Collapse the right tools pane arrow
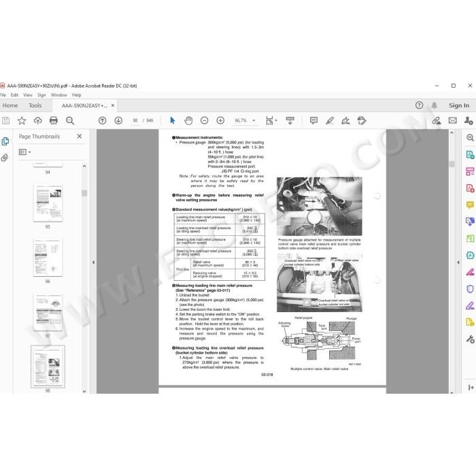The height and width of the screenshot is (476, 476). pos(458,262)
